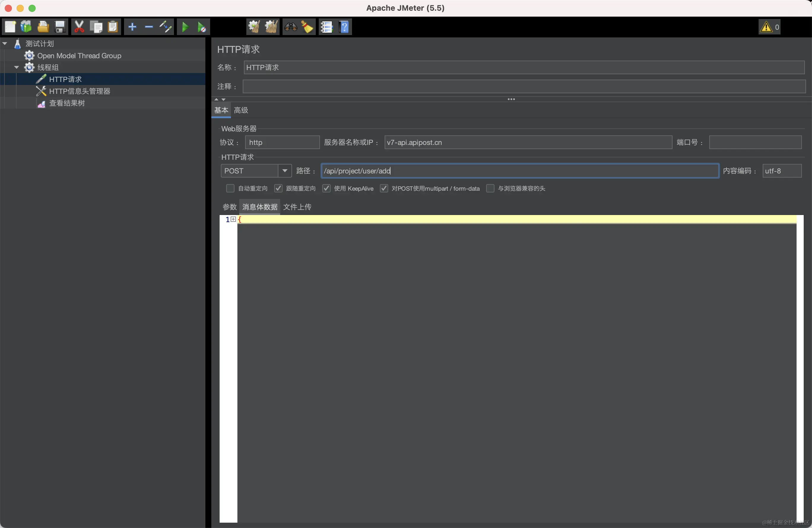
Task: Open the Templates icon in toolbar
Action: [26, 27]
